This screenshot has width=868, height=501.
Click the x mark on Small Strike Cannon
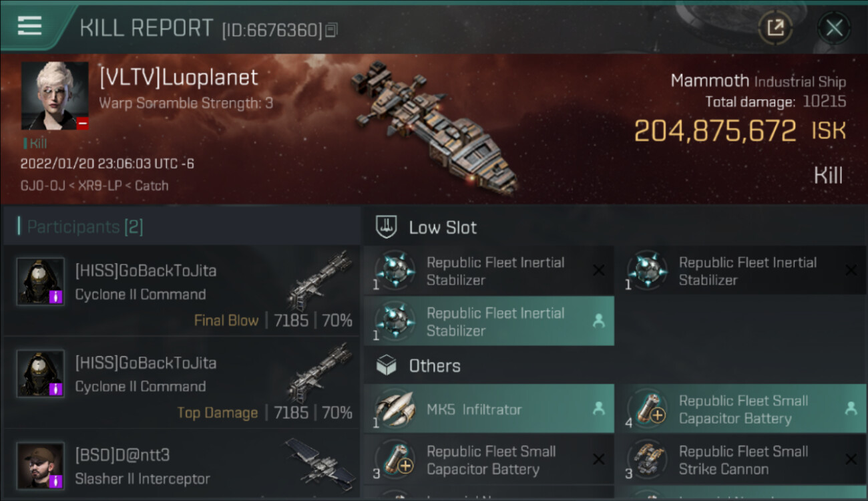pyautogui.click(x=851, y=460)
